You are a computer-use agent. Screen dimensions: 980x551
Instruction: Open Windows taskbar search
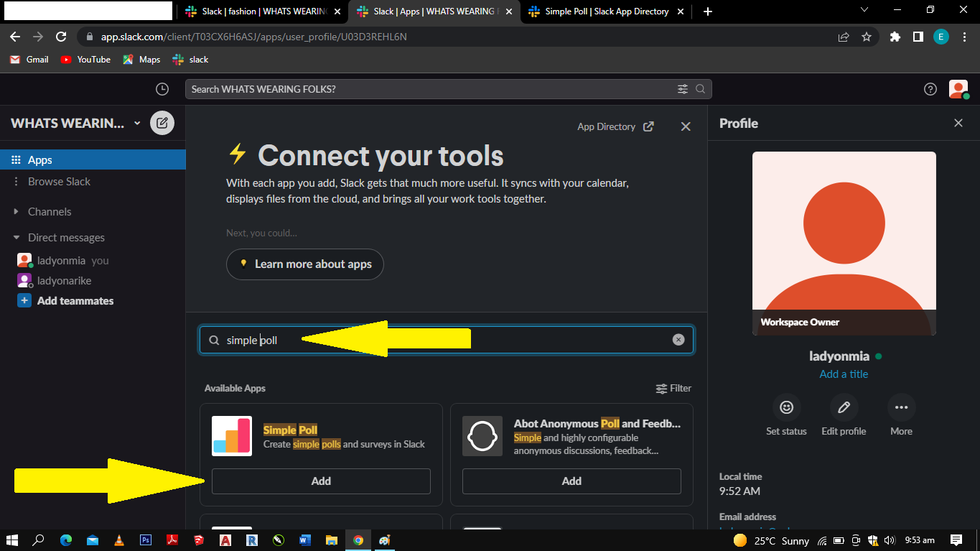[38, 540]
